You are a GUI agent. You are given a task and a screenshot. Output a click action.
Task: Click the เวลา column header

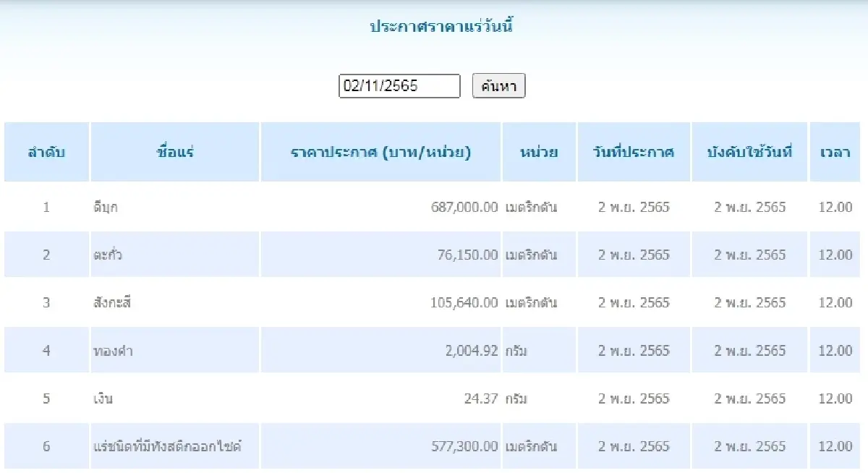click(835, 152)
